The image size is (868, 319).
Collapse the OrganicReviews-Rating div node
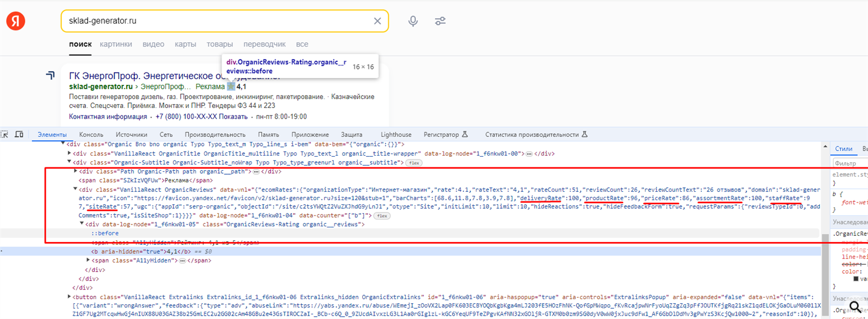click(81, 225)
